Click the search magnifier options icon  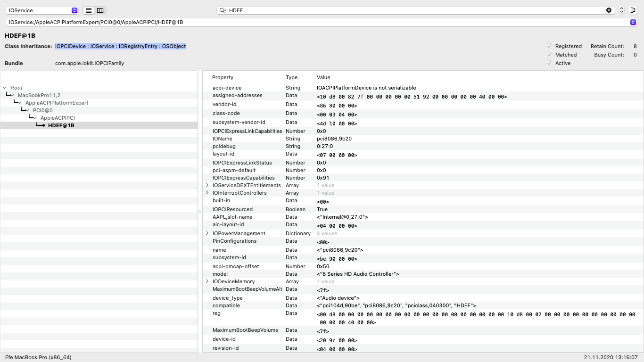(x=223, y=10)
